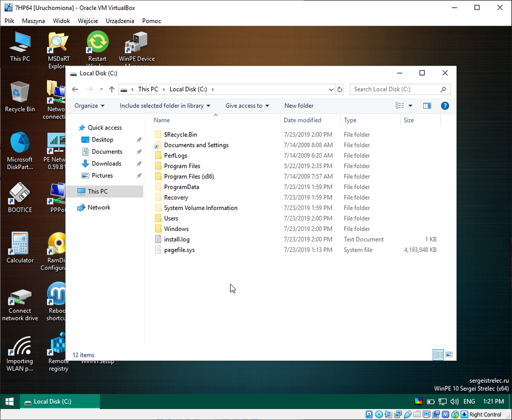The height and width of the screenshot is (420, 512).
Task: Open the Recycle Bin icon
Action: click(x=20, y=97)
